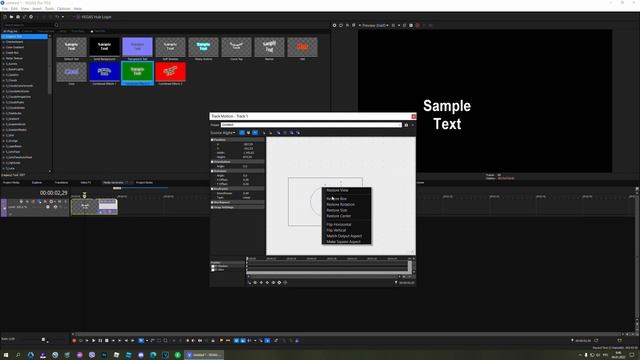Click Open project folder icon

click(x=11, y=17)
